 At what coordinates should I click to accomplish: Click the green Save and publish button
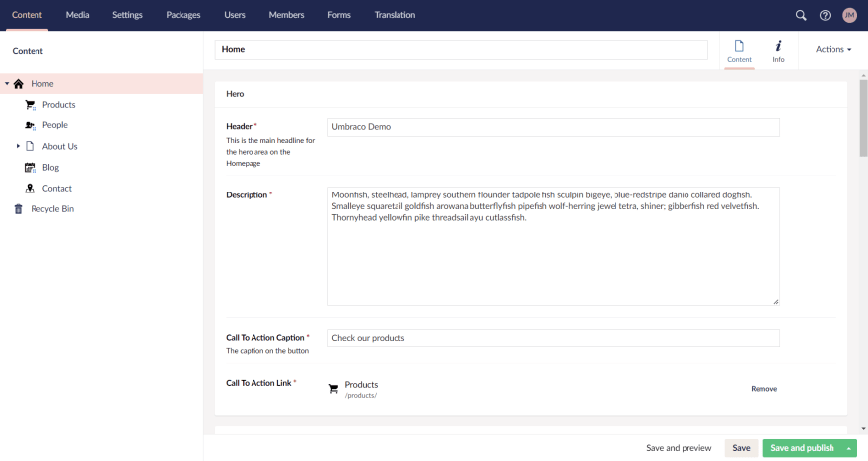(802, 448)
